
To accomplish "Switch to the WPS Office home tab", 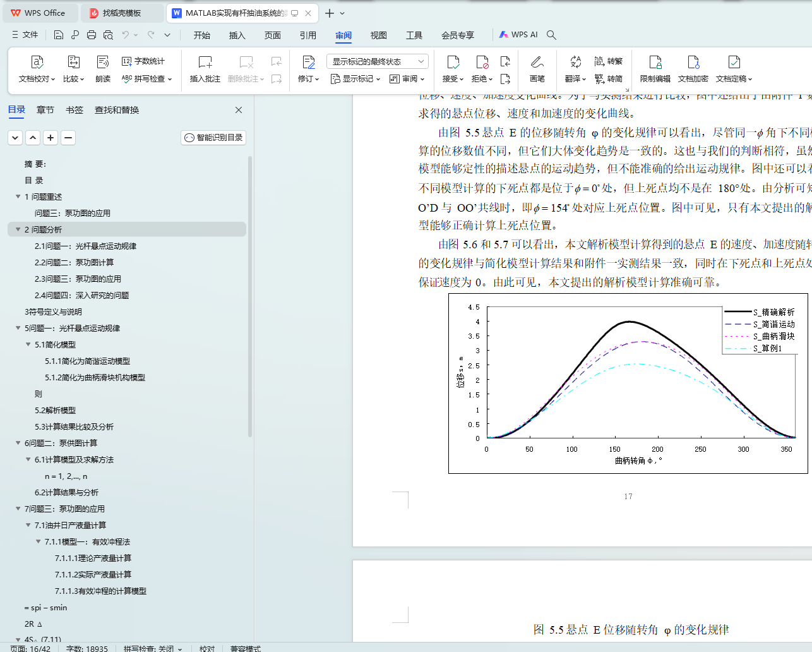I will click(x=39, y=13).
